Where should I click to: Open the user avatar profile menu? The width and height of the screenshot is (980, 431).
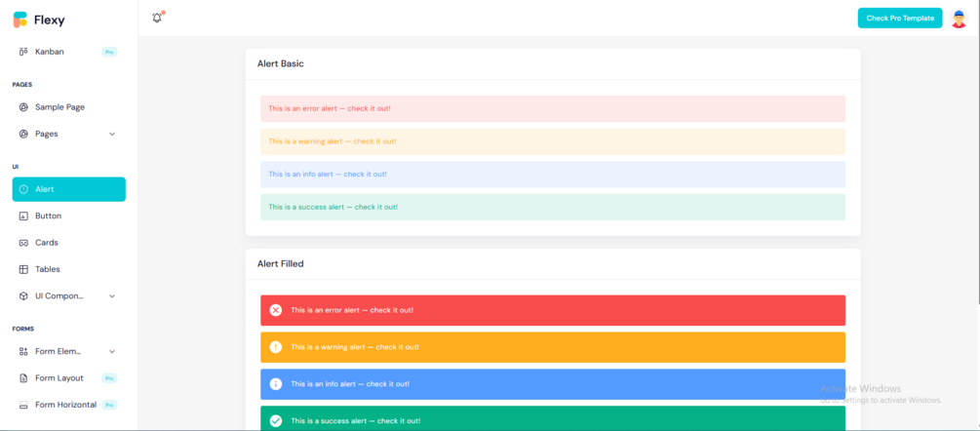[959, 19]
